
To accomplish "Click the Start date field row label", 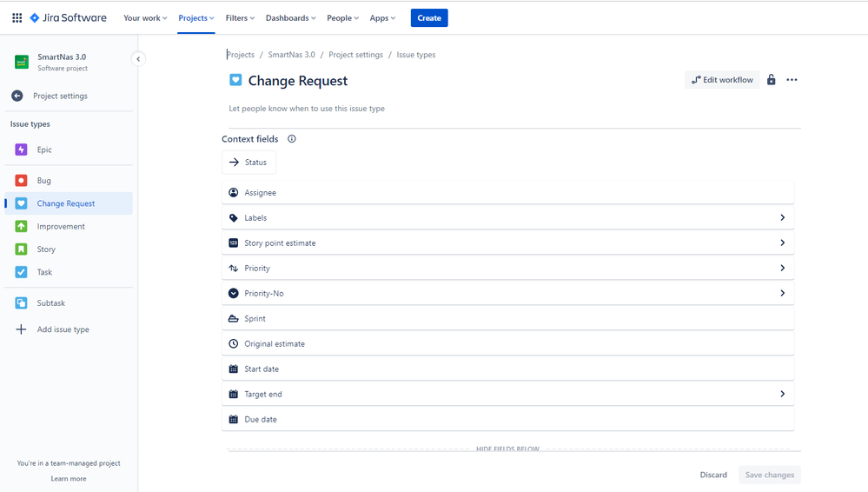I will coord(262,369).
